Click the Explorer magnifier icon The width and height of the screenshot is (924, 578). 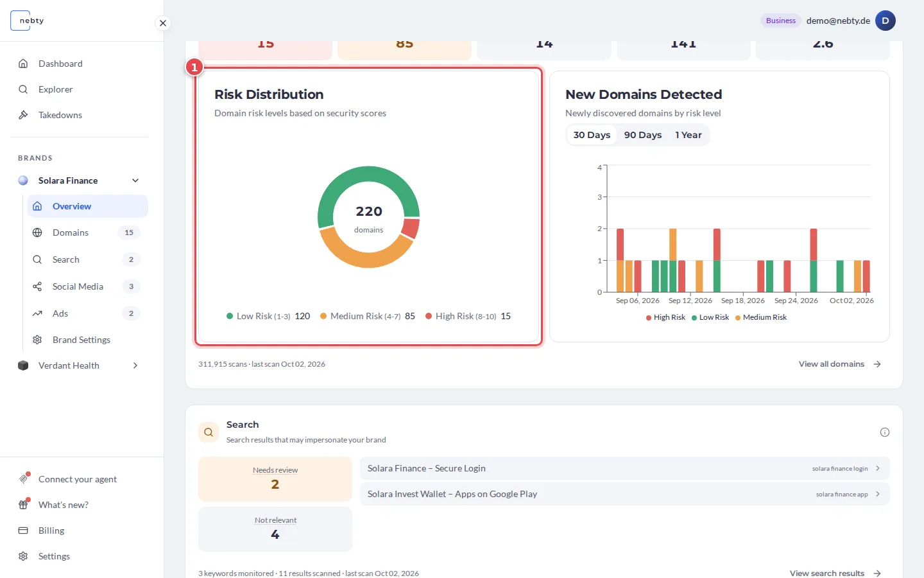click(23, 89)
